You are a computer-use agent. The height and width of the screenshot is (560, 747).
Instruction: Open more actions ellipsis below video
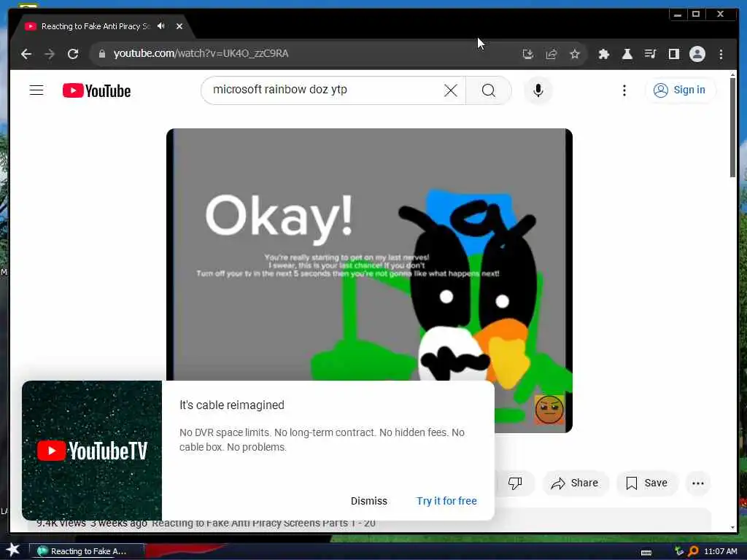(x=698, y=483)
